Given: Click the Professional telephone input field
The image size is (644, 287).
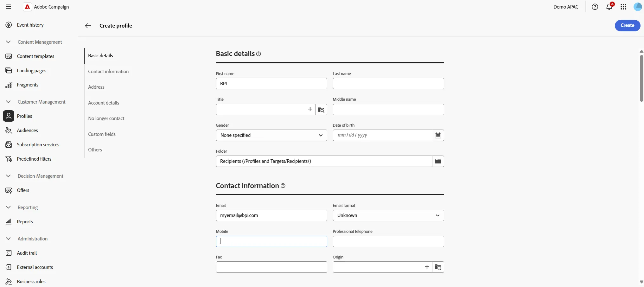Looking at the screenshot, I should pos(388,241).
